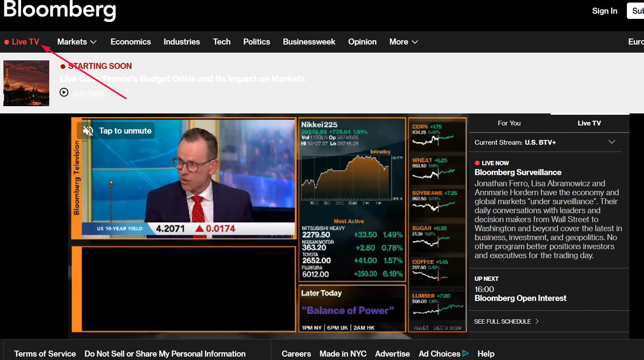Expand the Markets dropdown menu
644x360 pixels.
click(77, 42)
